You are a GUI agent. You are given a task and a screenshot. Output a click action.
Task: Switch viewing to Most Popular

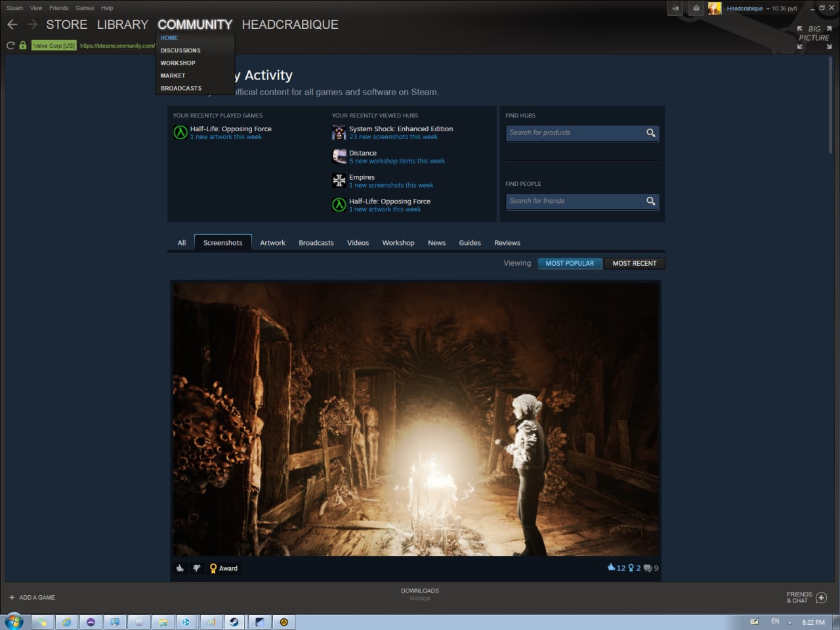[570, 263]
